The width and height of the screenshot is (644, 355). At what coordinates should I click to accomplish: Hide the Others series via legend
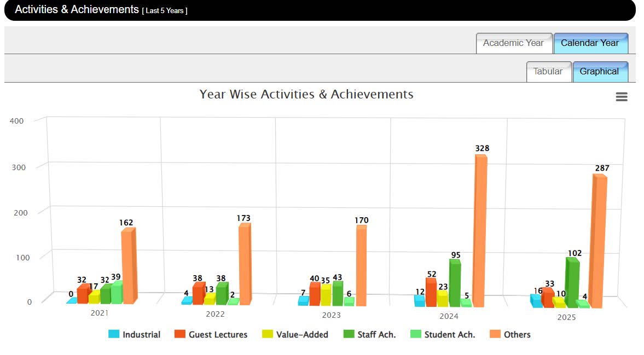click(x=517, y=334)
